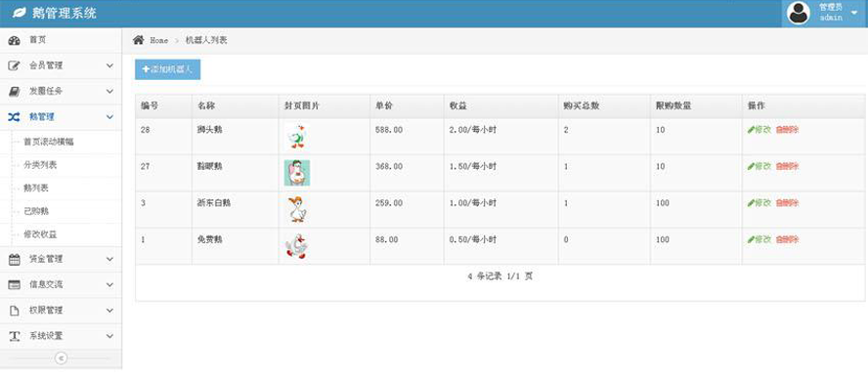
Task: Click the 资金管理 calendar icon
Action: tap(15, 259)
